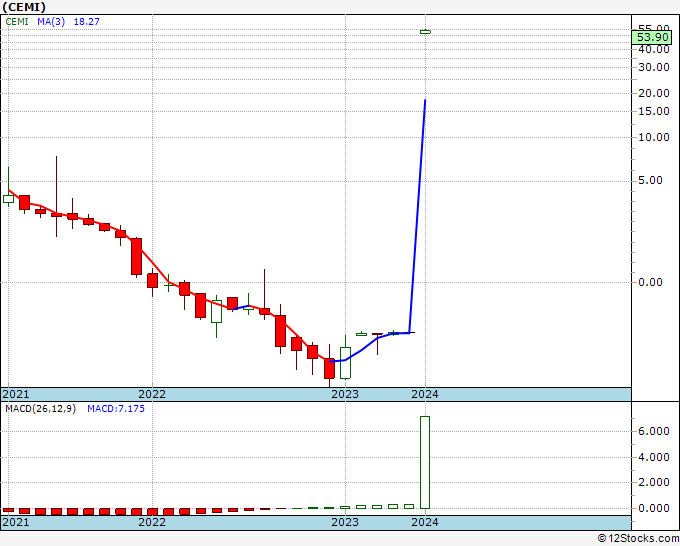Screen dimensions: 680x546
Task: Click the 5.00 price axis label
Action: click(651, 180)
